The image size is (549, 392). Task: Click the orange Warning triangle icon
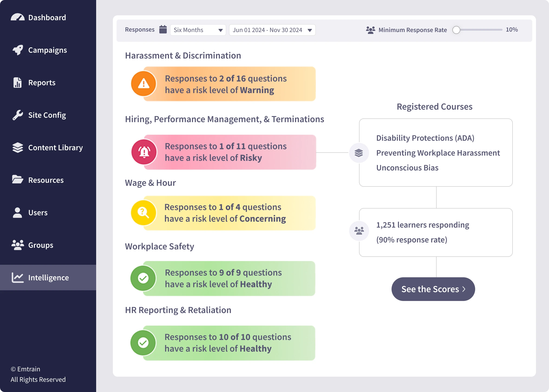click(144, 84)
